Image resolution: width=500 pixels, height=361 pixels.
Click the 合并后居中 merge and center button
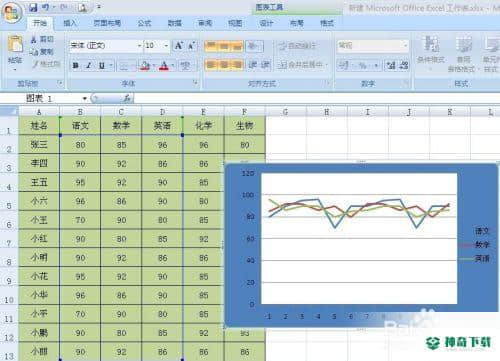pos(303,65)
